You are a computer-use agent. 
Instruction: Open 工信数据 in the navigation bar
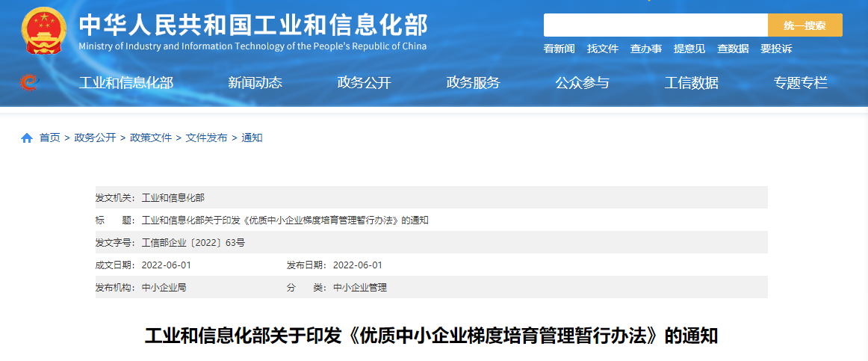tap(691, 83)
